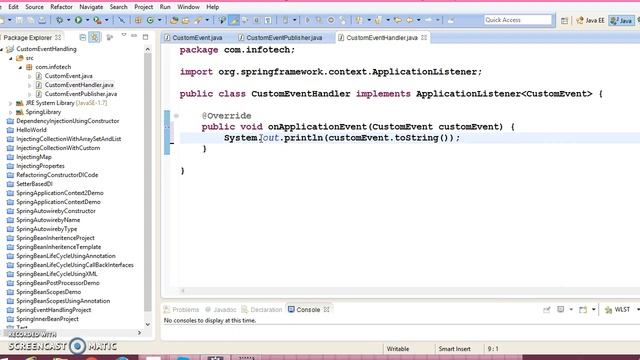
Task: Switch to the CustomEventPublisher.java editor tab
Action: [281, 38]
